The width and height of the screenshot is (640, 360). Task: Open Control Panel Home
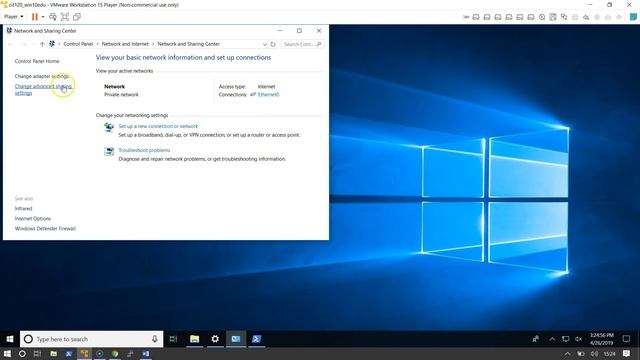point(37,61)
